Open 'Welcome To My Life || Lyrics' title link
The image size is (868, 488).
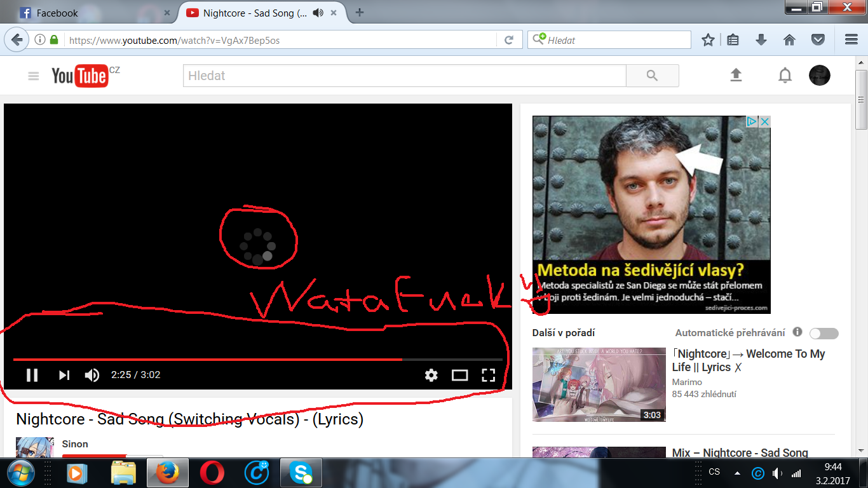click(x=749, y=360)
